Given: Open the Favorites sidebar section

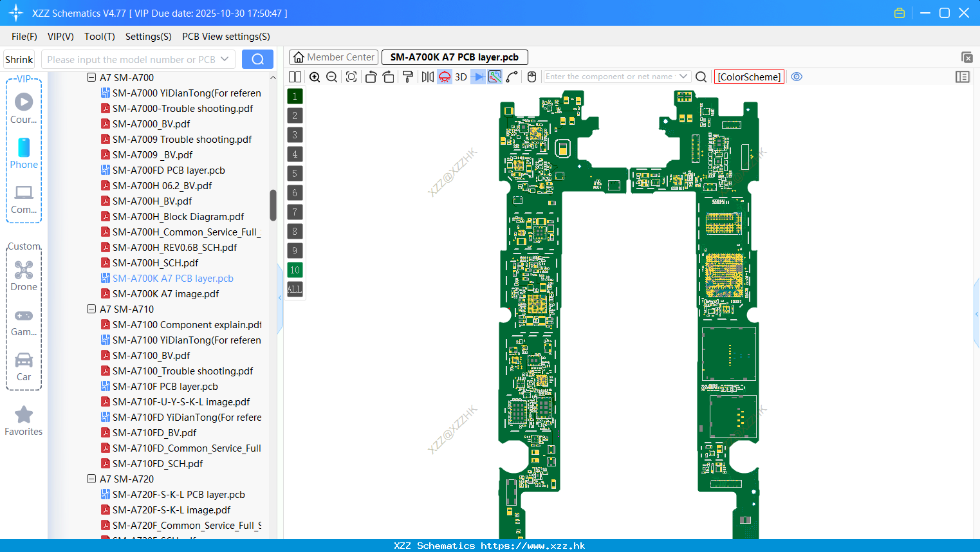Looking at the screenshot, I should click(24, 421).
